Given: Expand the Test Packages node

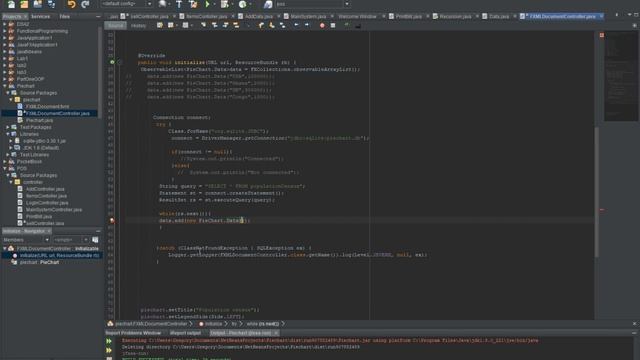Looking at the screenshot, I should coord(8,127).
